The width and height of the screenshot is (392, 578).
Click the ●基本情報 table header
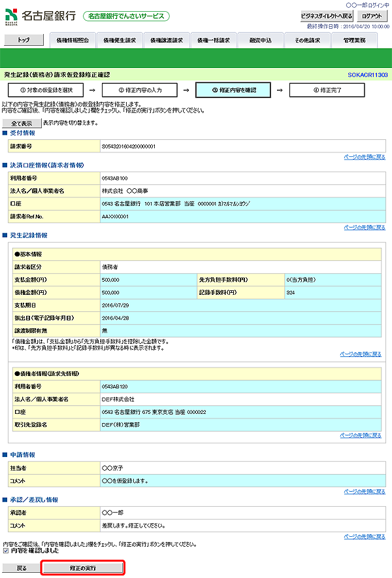[x=197, y=254]
